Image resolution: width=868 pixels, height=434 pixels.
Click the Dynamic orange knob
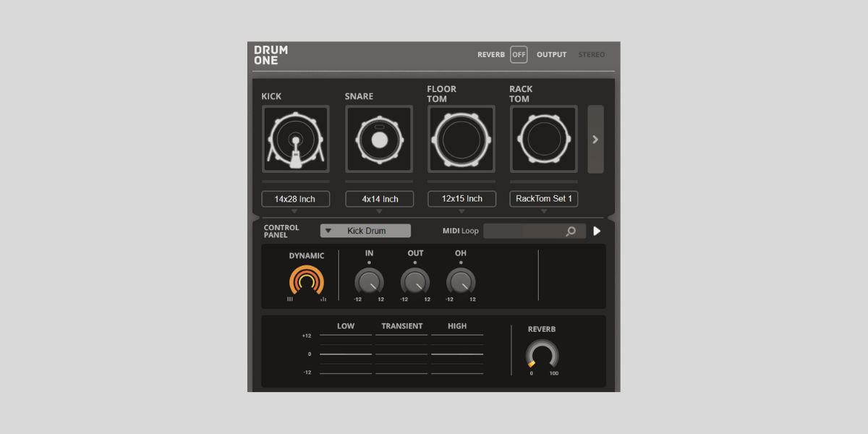[307, 281]
